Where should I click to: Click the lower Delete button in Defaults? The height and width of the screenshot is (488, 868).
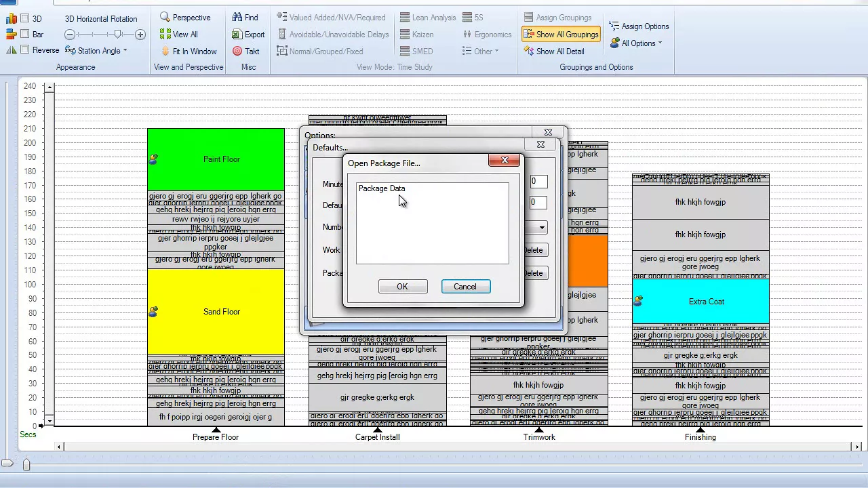[x=534, y=273]
